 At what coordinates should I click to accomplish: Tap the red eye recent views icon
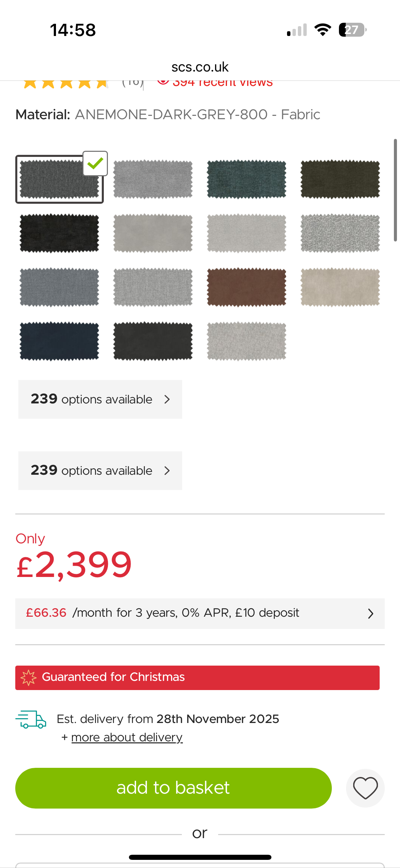pyautogui.click(x=163, y=82)
